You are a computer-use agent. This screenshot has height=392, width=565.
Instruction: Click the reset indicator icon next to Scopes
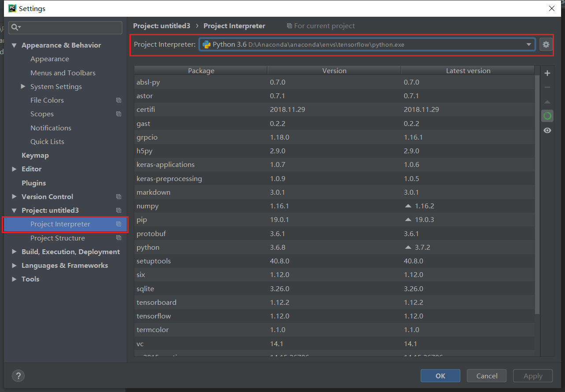118,114
